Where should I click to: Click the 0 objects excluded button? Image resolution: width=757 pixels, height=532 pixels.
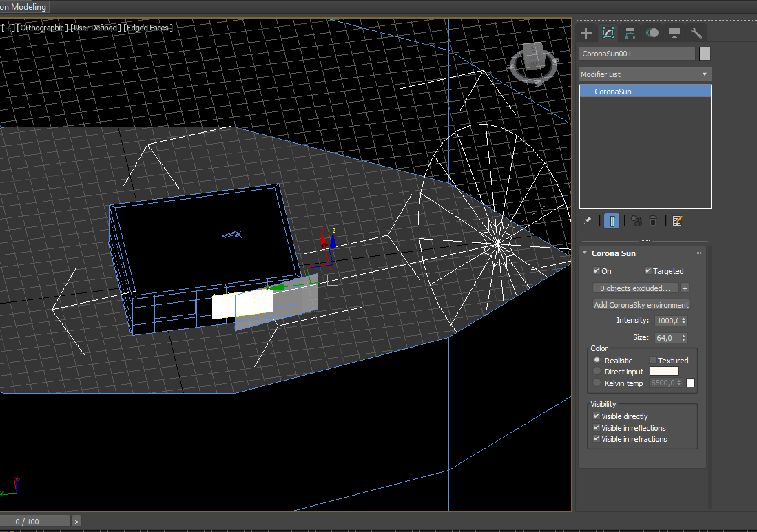pyautogui.click(x=635, y=288)
